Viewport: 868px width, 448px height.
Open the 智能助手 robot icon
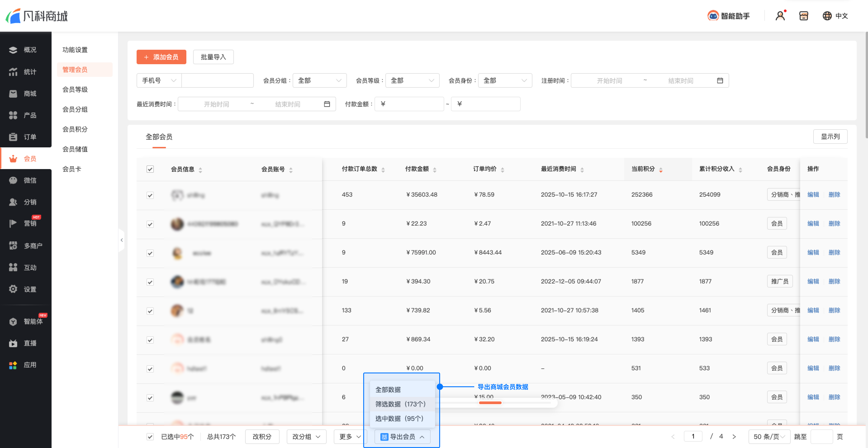tap(713, 16)
